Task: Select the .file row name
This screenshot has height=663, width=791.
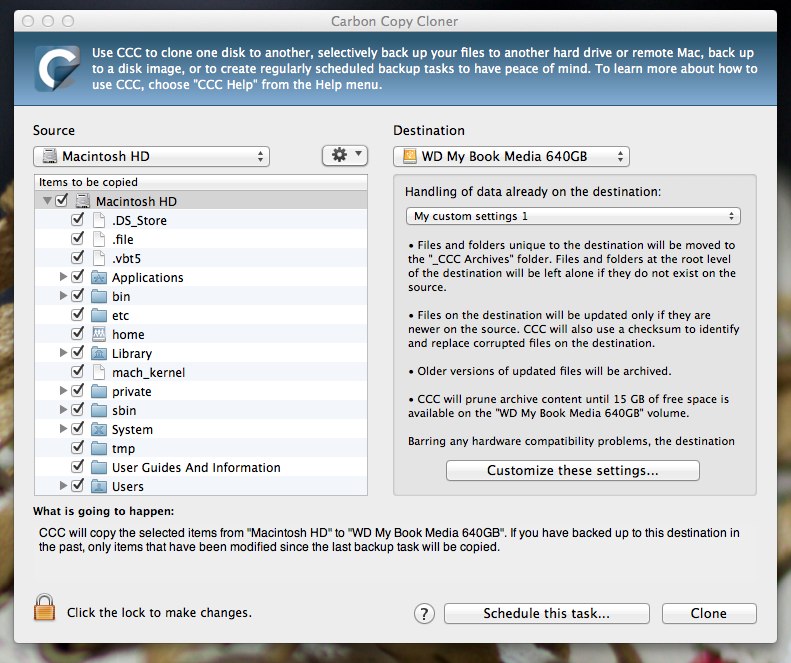Action: point(123,240)
